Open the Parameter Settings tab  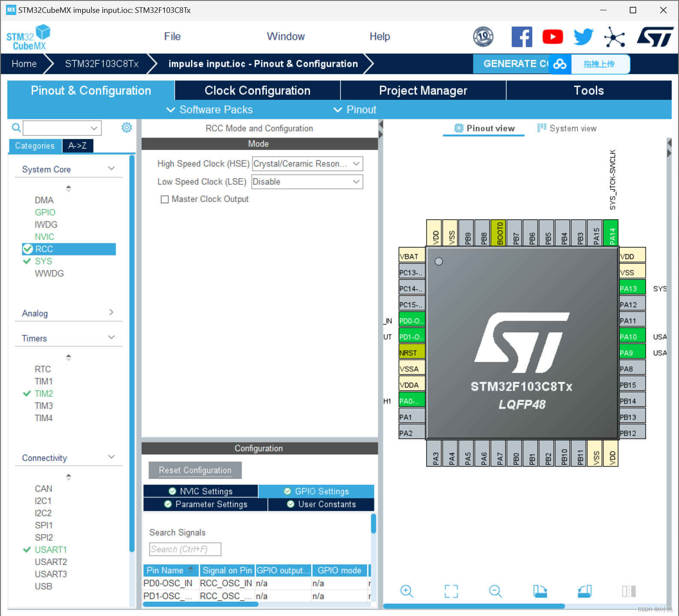point(206,504)
